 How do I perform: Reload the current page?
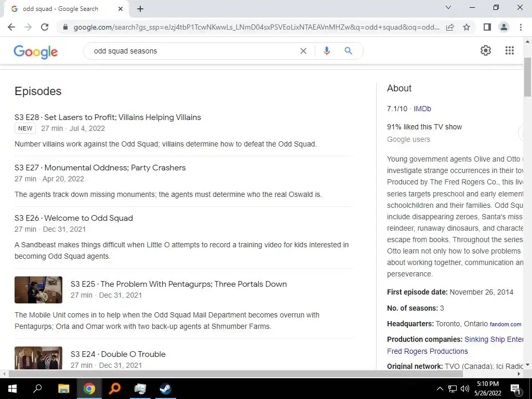click(x=45, y=27)
